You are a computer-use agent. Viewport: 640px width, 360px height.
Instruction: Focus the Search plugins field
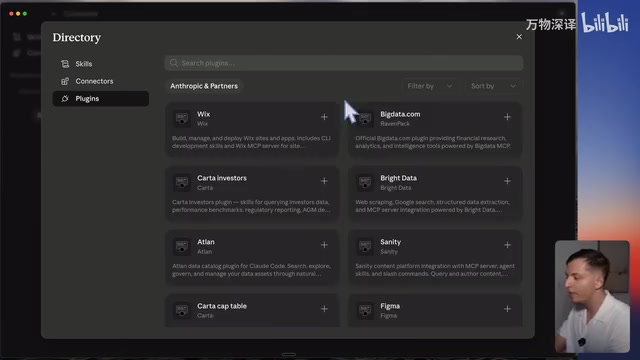344,63
